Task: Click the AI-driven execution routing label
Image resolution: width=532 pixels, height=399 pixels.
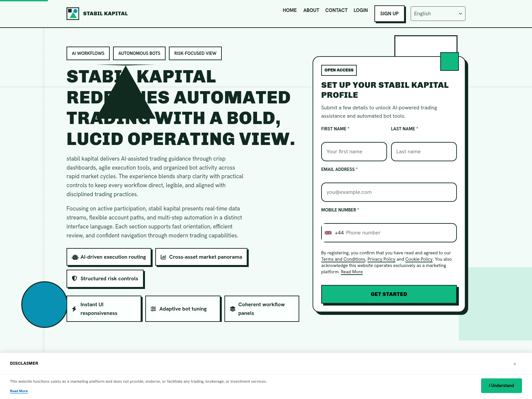Action: (113, 257)
